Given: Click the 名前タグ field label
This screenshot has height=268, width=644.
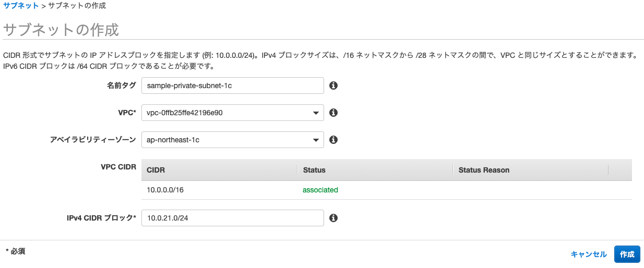Looking at the screenshot, I should click(121, 86).
